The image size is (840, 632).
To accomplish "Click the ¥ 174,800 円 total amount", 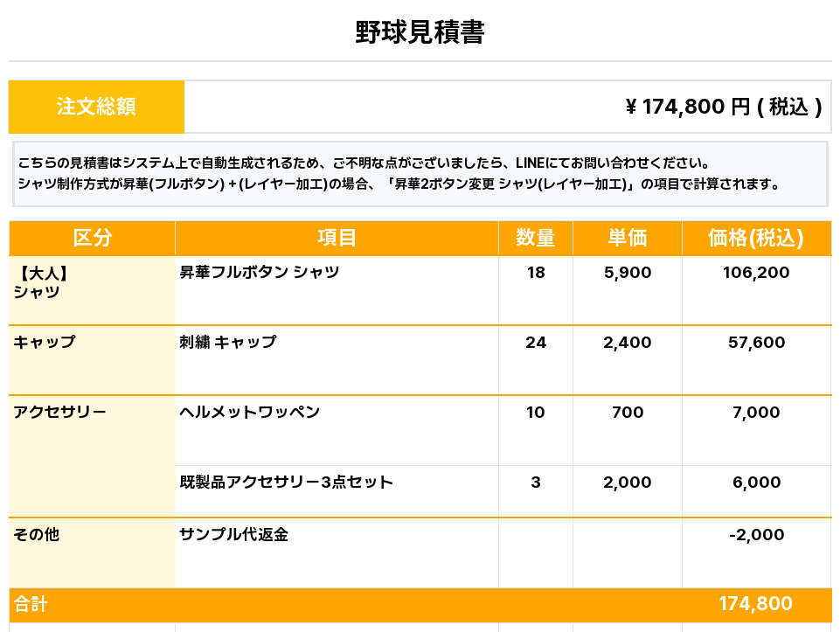I will click(x=724, y=107).
